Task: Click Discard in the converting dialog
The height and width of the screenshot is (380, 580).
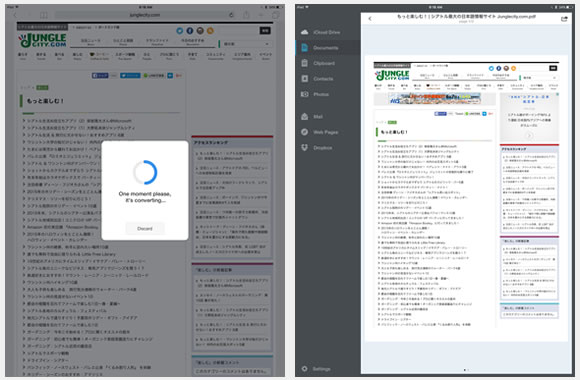Action: tap(145, 228)
